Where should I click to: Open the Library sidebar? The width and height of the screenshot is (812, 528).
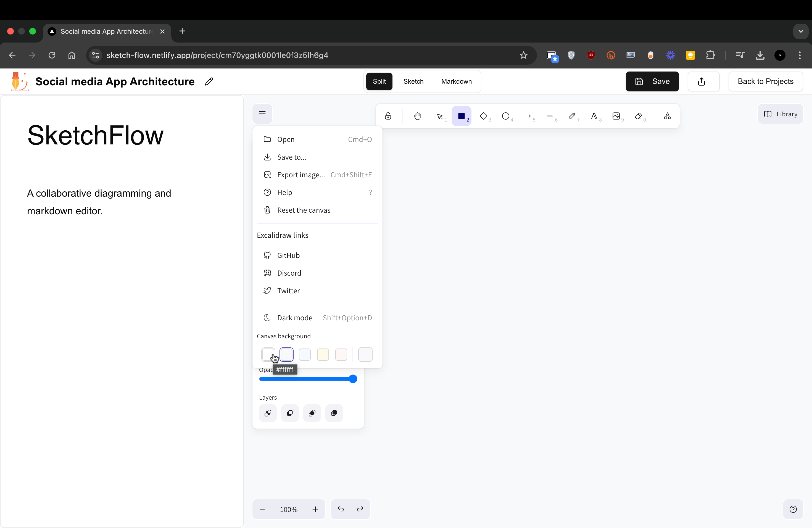[x=780, y=114]
